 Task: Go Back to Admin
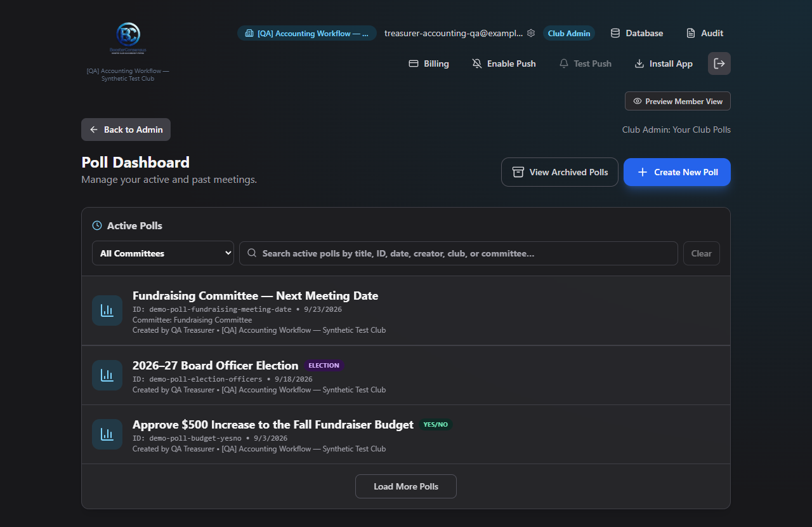pos(126,130)
